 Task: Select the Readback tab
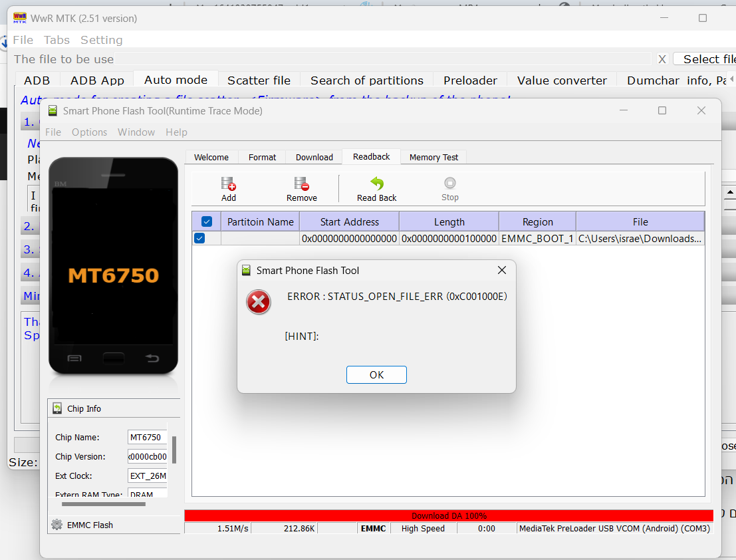pos(371,156)
